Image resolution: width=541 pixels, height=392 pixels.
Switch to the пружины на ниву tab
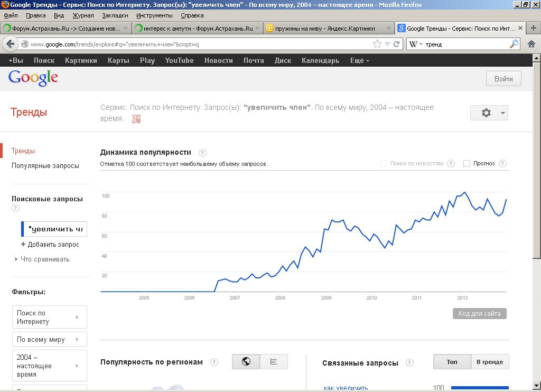[x=329, y=29]
